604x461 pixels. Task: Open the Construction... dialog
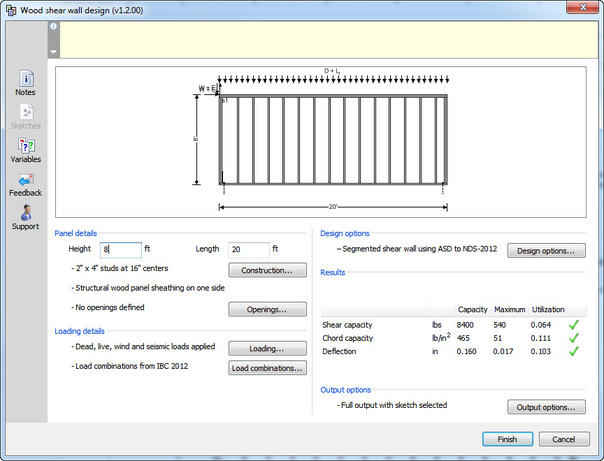[267, 270]
